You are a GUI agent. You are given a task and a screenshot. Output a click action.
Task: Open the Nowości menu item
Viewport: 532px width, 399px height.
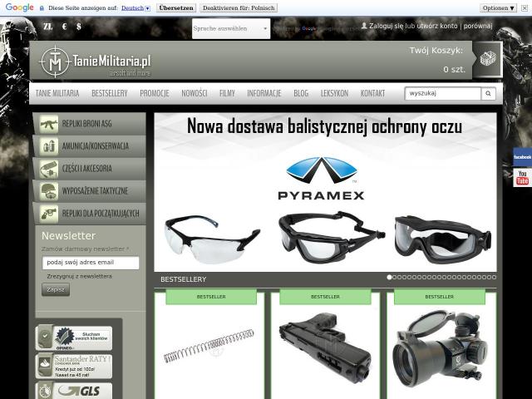pyautogui.click(x=194, y=93)
